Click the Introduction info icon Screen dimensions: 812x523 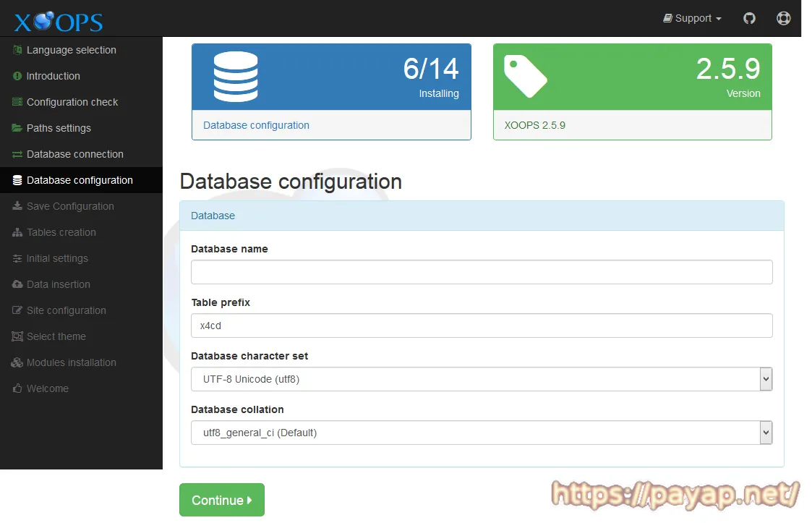click(17, 76)
